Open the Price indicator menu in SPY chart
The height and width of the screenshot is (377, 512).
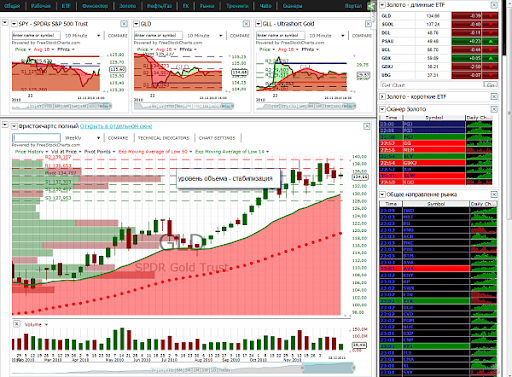click(23, 49)
